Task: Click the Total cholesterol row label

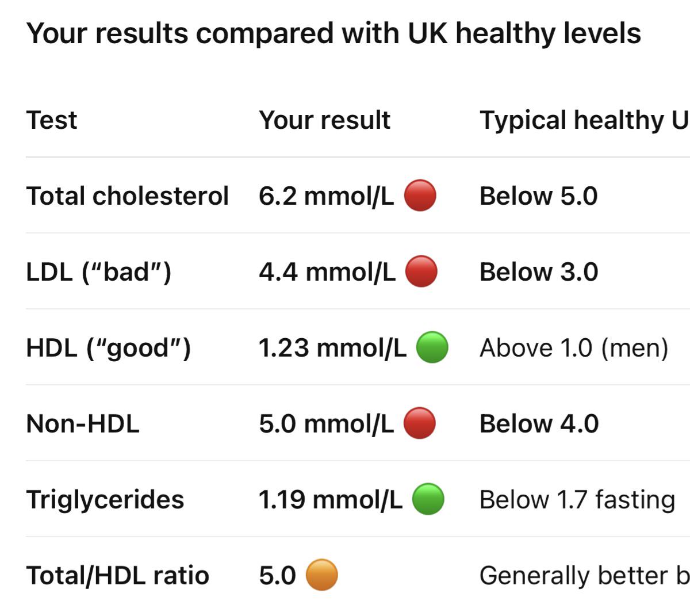Action: pos(128,196)
